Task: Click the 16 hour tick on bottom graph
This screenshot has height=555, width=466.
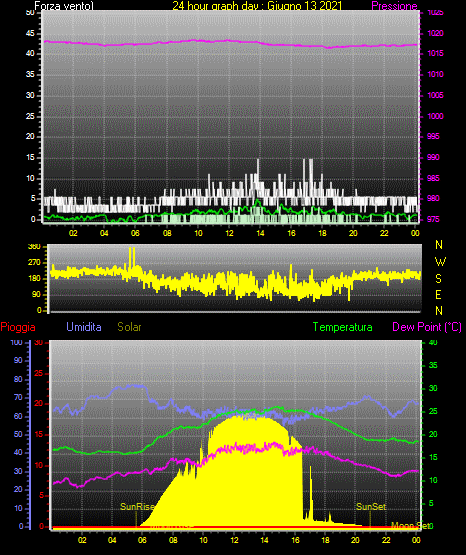Action: [x=295, y=540]
